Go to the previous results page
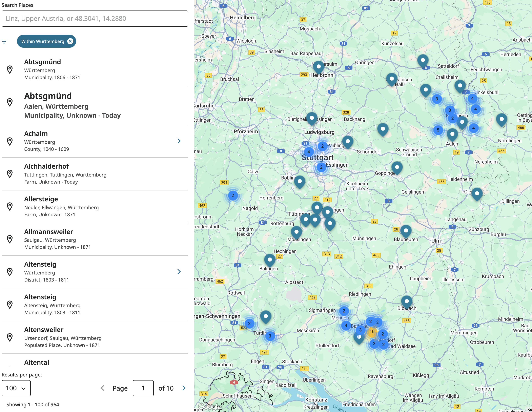The width and height of the screenshot is (532, 412). (x=103, y=388)
